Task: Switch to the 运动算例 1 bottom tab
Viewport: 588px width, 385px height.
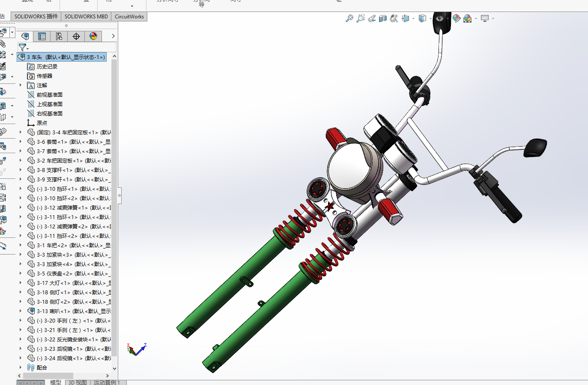Action: (x=107, y=382)
